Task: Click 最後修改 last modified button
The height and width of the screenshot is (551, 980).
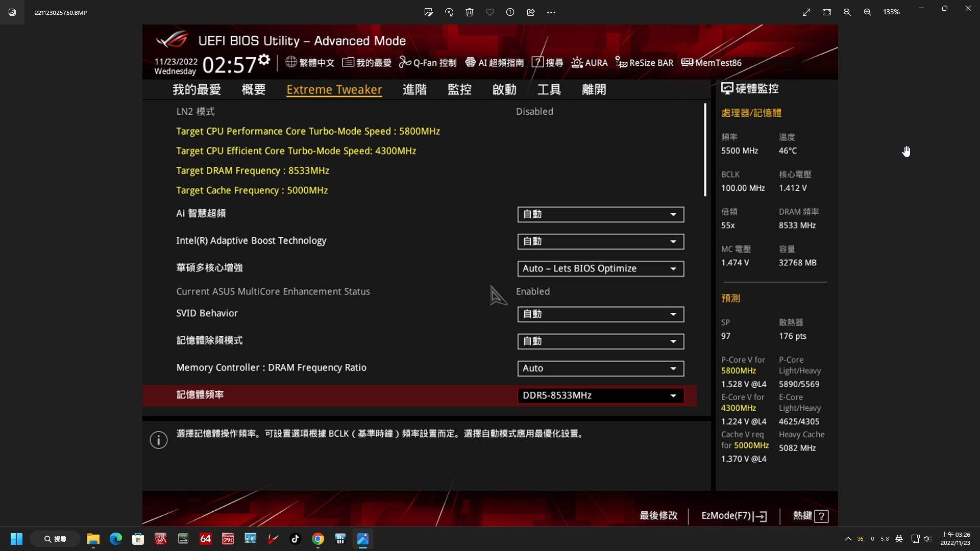Action: coord(658,516)
